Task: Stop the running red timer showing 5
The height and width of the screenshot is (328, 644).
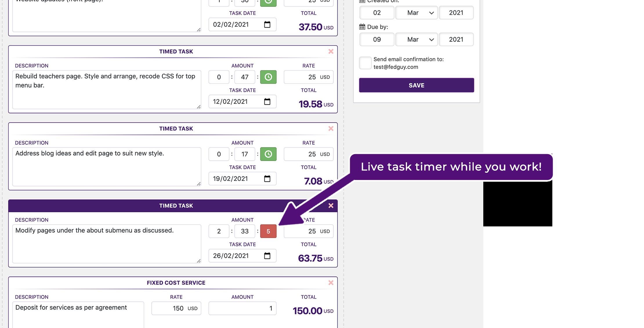Action: coord(268,231)
